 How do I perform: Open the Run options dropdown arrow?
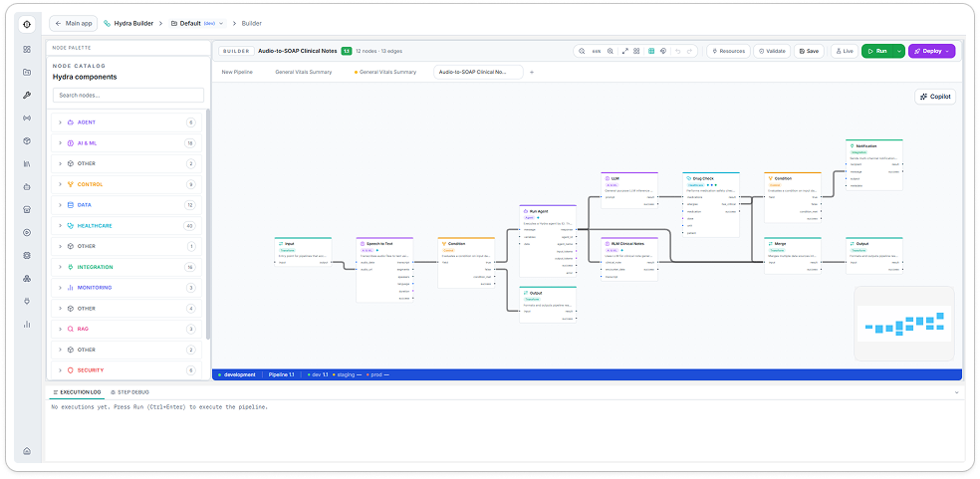(898, 51)
